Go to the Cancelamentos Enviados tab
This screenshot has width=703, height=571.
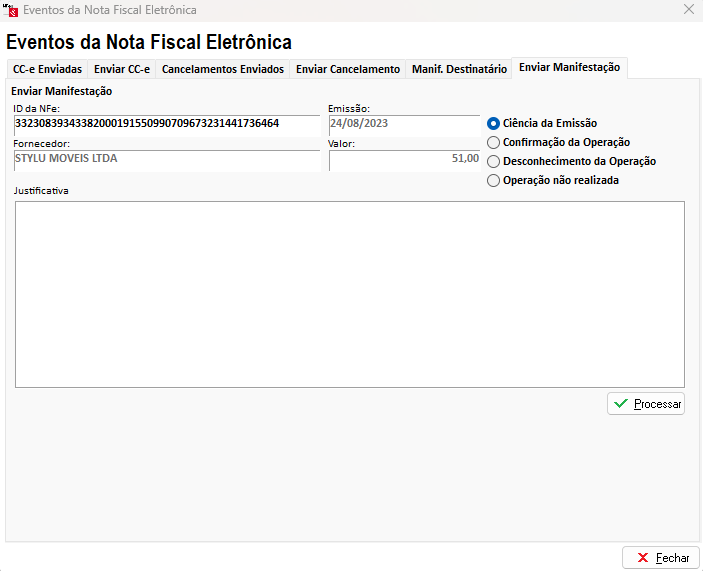(222, 69)
